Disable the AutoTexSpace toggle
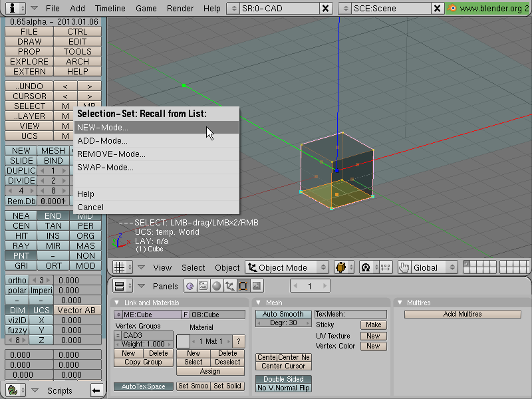Screen dimensions: 532x399 click(144, 386)
